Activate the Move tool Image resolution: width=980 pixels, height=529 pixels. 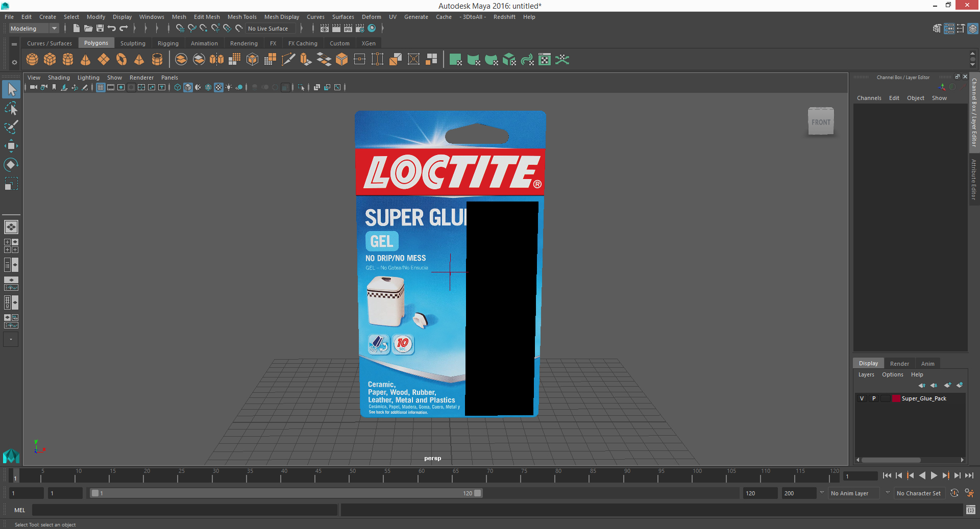[x=11, y=146]
